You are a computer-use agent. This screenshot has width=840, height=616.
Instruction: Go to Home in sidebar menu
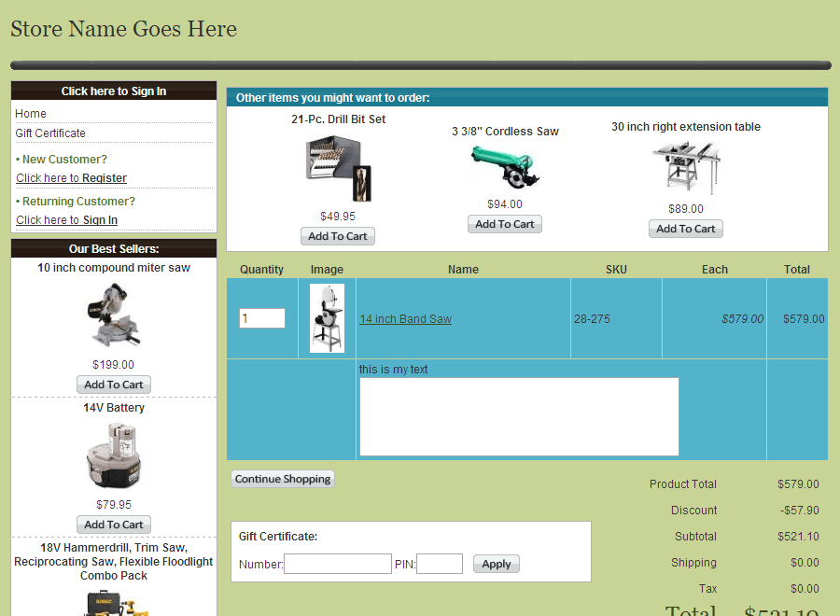31,114
